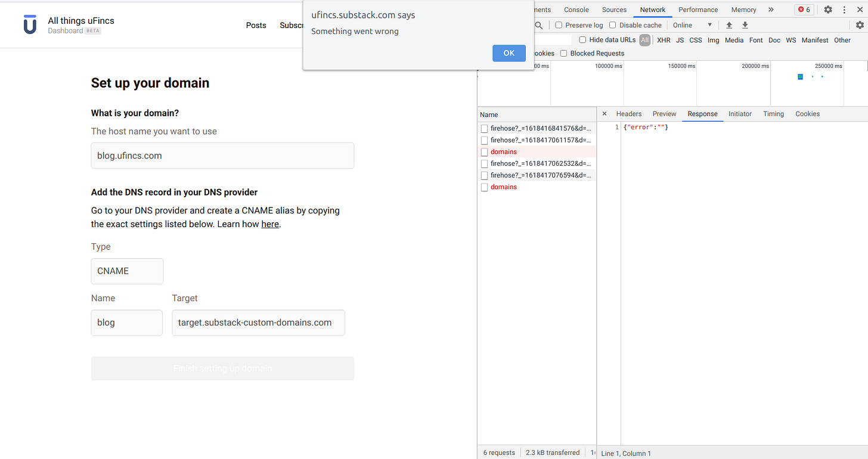The height and width of the screenshot is (459, 868).
Task: Open the DevTools search icon
Action: point(538,25)
